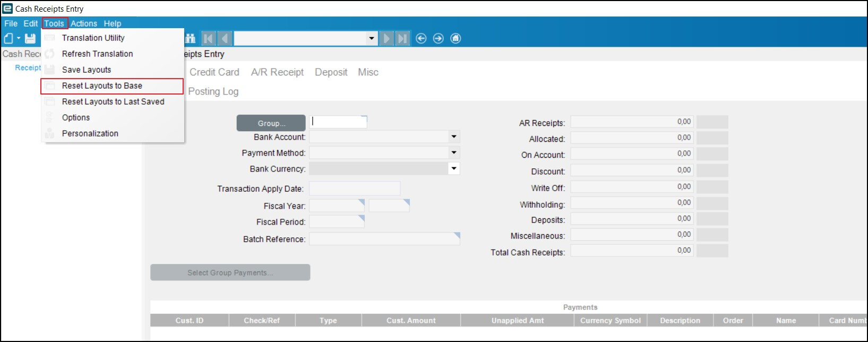Select Reset Layouts to Last Saved

tap(113, 101)
